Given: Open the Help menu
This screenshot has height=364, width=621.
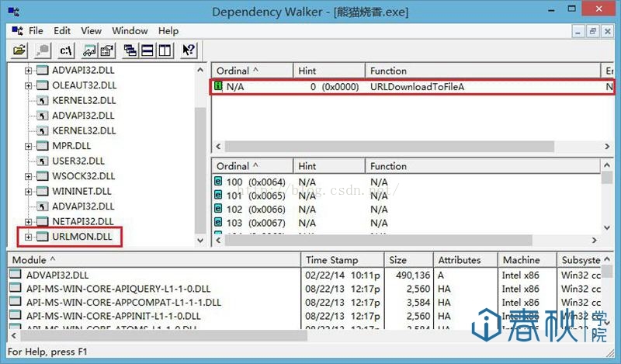Looking at the screenshot, I should click(168, 30).
